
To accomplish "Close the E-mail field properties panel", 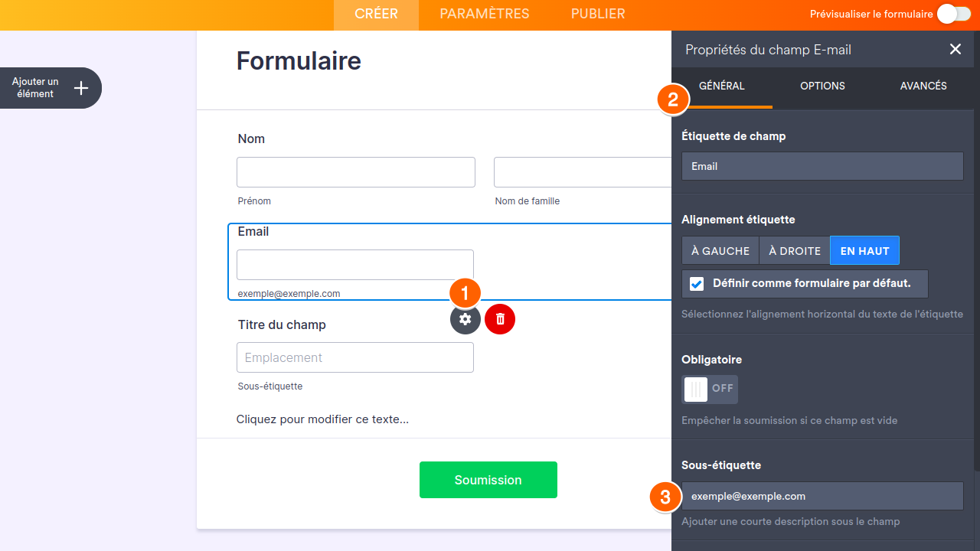I will [955, 50].
